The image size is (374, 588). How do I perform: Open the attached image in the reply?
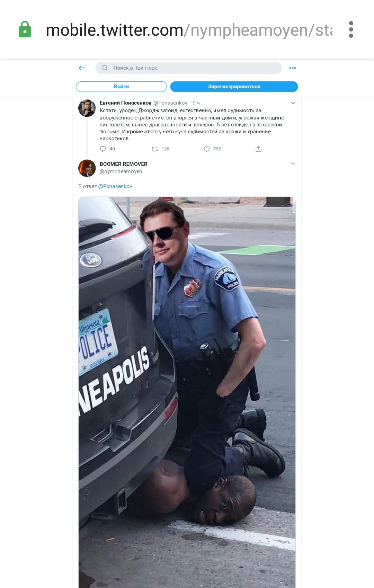[187, 392]
